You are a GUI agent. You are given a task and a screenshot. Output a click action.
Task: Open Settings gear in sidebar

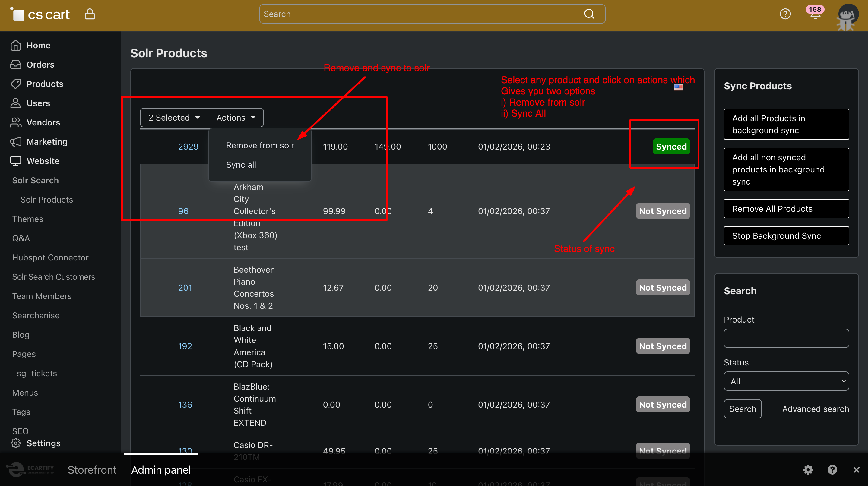click(15, 443)
